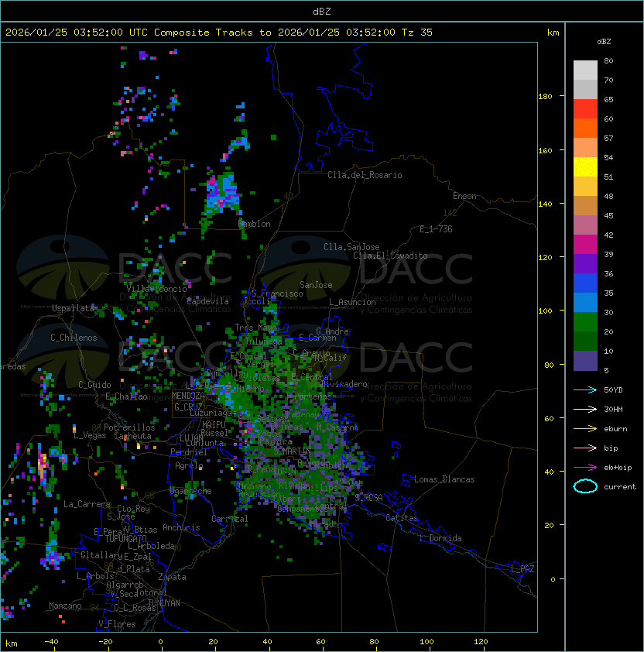Screen dimensions: 644x652
Task: Click the Potrerillos place label
Action: coord(129,427)
